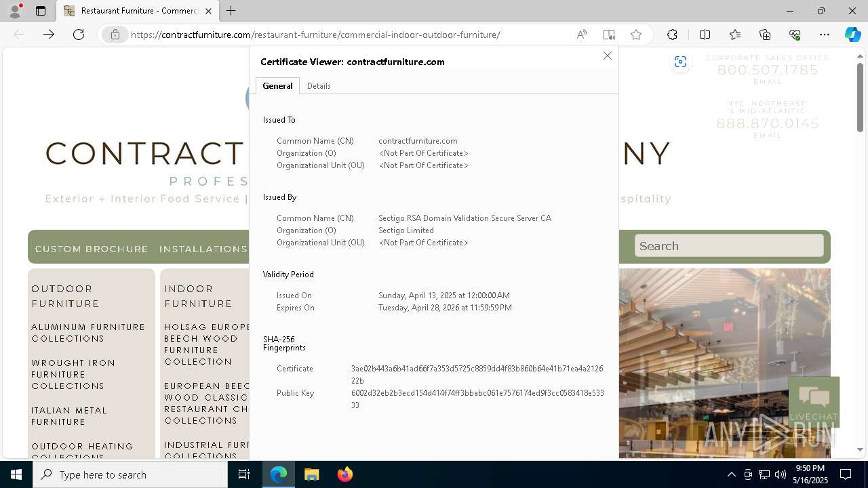Refresh the page
Viewport: 868px width, 488px height.
pyautogui.click(x=79, y=35)
